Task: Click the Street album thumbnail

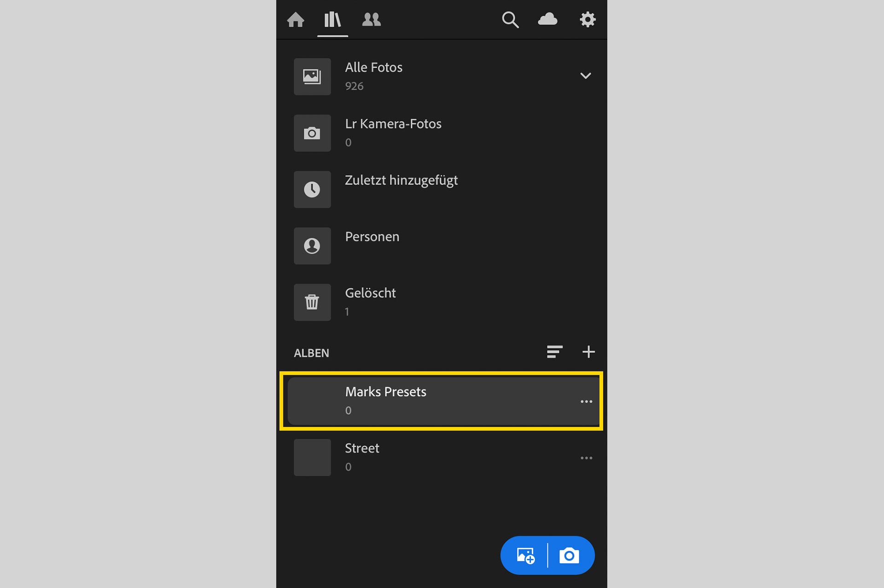Action: (x=312, y=457)
